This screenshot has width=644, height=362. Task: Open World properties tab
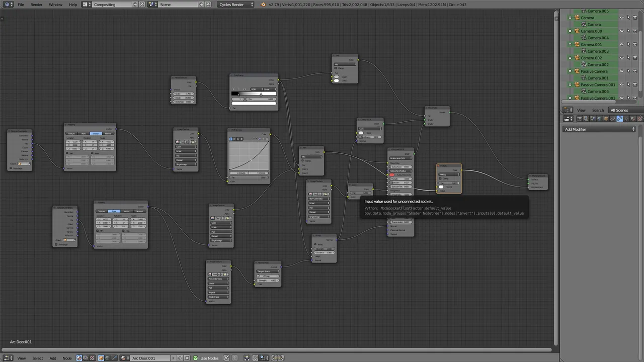point(599,119)
